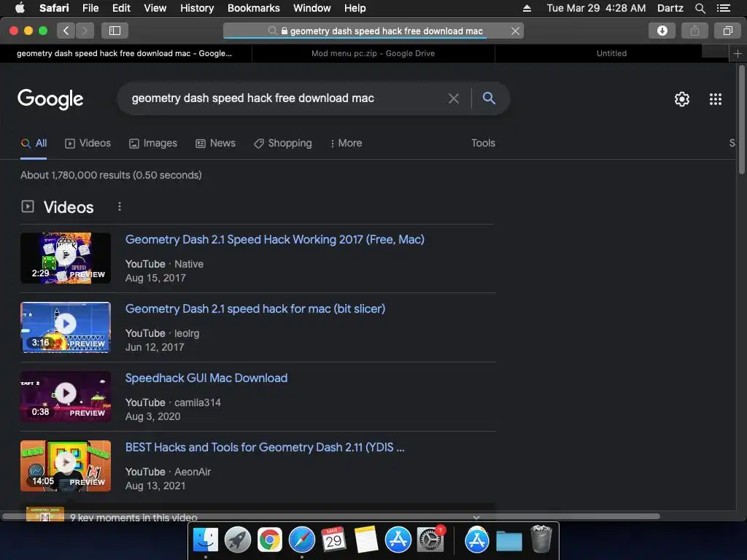Open the More search filters menu
The image size is (747, 560).
347,144
